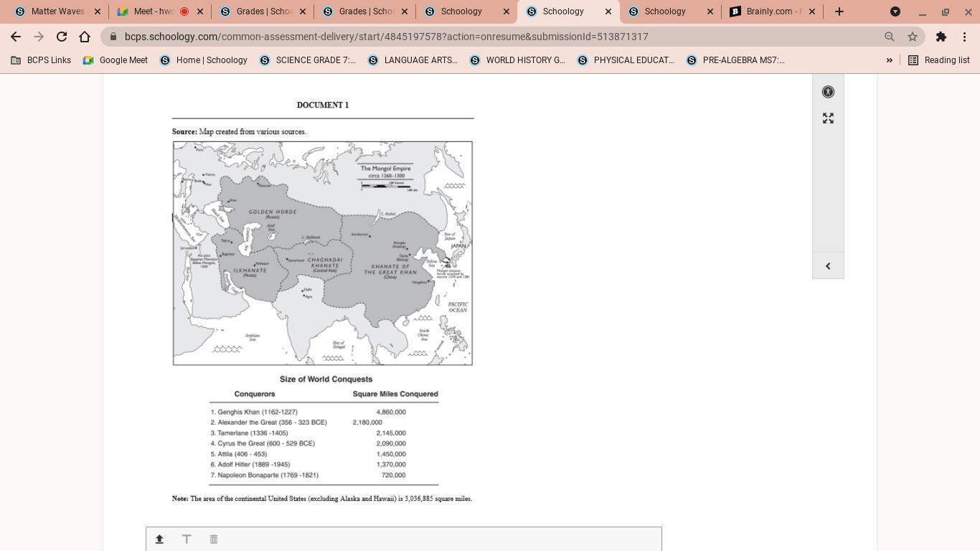Screen dimensions: 980x551
Task: Click the Conquerors column header
Action: (x=255, y=394)
